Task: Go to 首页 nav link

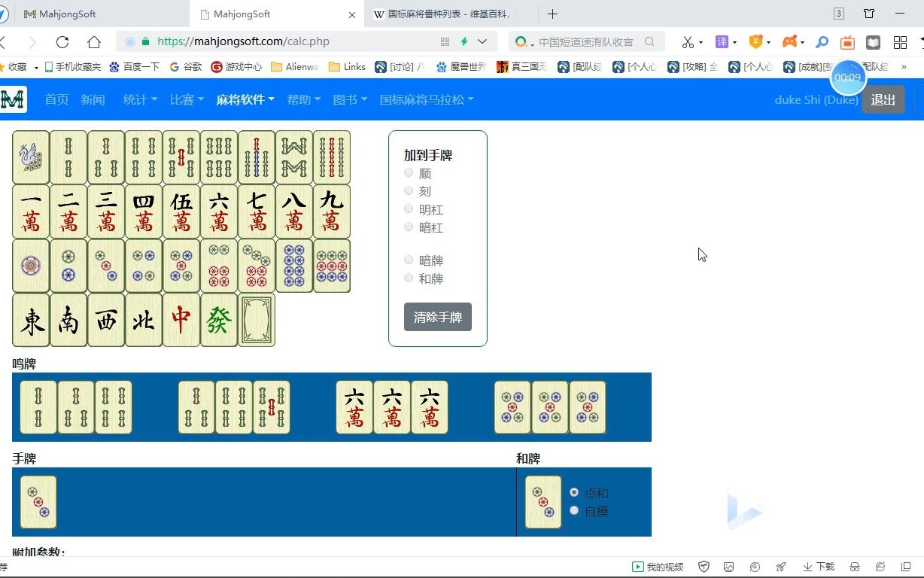Action: coord(56,99)
